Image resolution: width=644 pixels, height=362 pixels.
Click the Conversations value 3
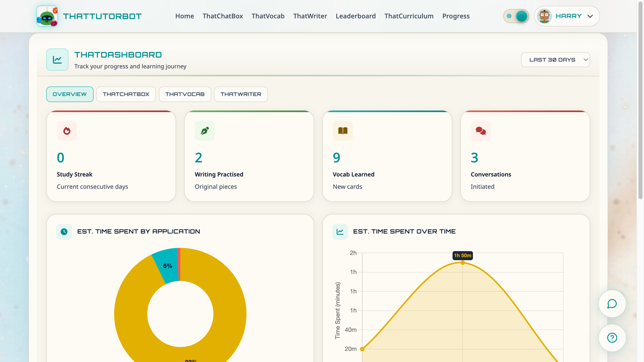(x=474, y=158)
